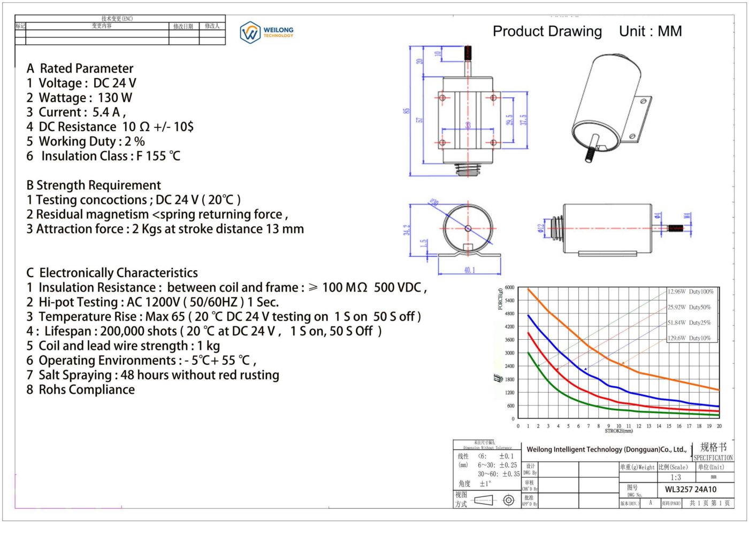The image size is (756, 535).
Task: Select the "Voltage : DC 24 V" line
Action: (81, 83)
